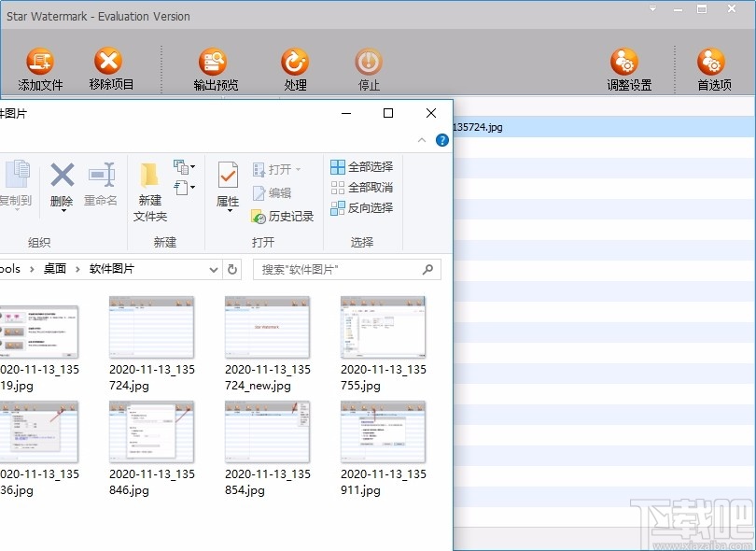Click the 属性 properties icon
This screenshot has height=551, width=756.
coord(228,175)
